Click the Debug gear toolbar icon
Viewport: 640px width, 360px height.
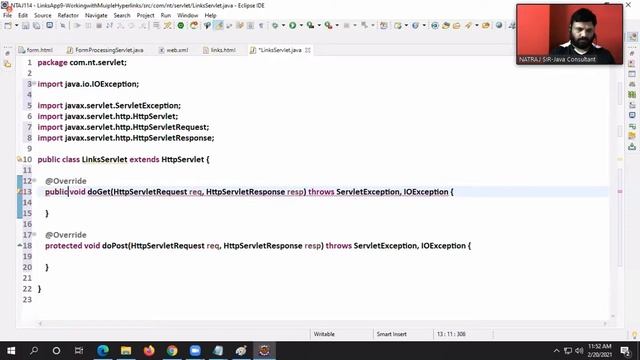pos(275,25)
